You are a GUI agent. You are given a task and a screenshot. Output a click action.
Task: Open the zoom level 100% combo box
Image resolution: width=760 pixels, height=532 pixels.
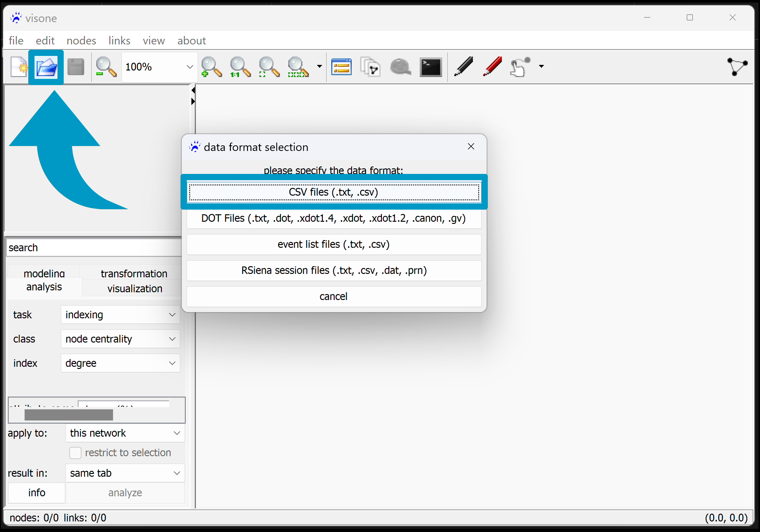click(x=159, y=67)
